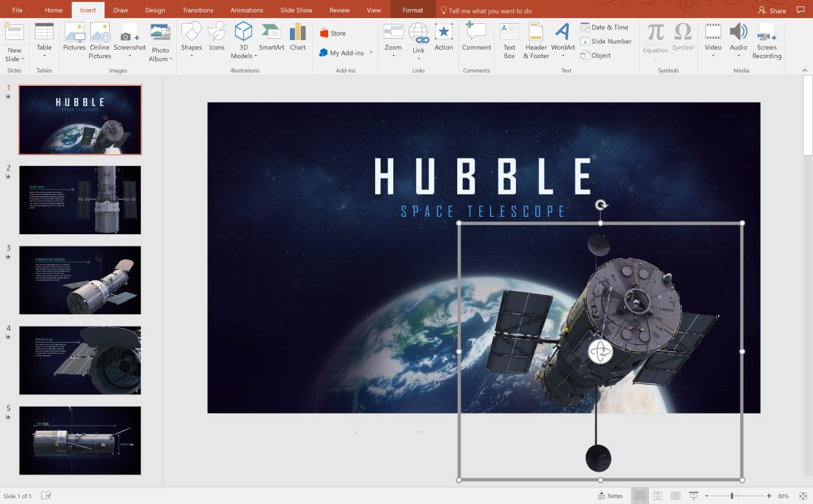Select slide 3 in the thumbnail panel
Screen dimensions: 813x504
click(x=80, y=280)
